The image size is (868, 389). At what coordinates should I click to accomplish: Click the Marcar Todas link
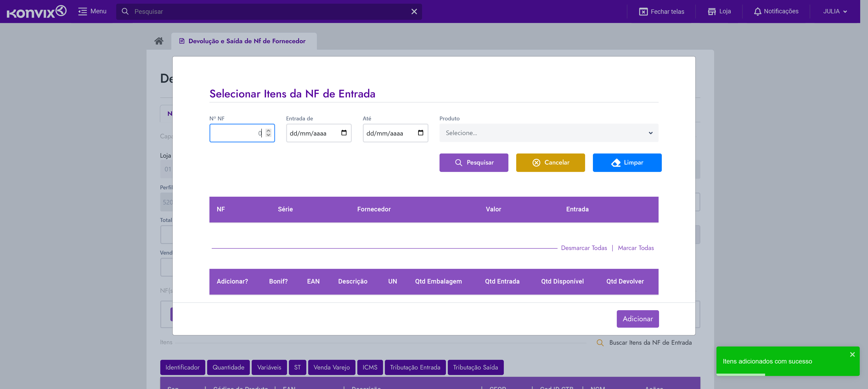(x=636, y=248)
